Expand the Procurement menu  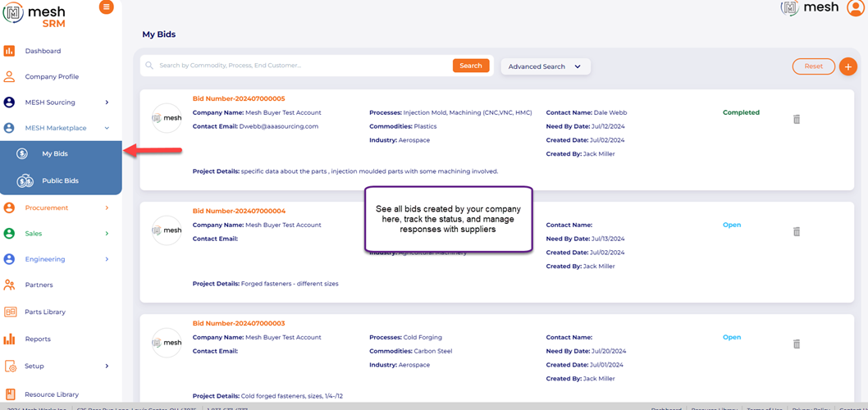point(107,208)
